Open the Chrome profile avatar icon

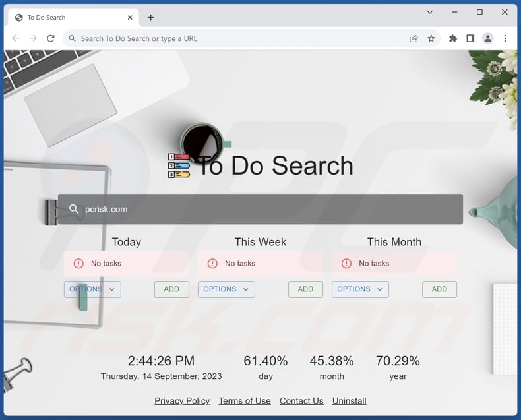488,38
